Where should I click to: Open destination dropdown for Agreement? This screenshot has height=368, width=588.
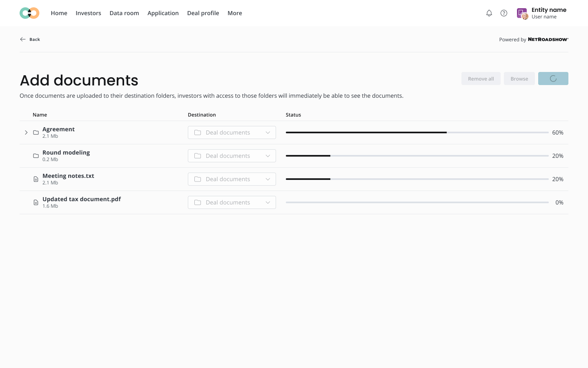click(x=232, y=132)
